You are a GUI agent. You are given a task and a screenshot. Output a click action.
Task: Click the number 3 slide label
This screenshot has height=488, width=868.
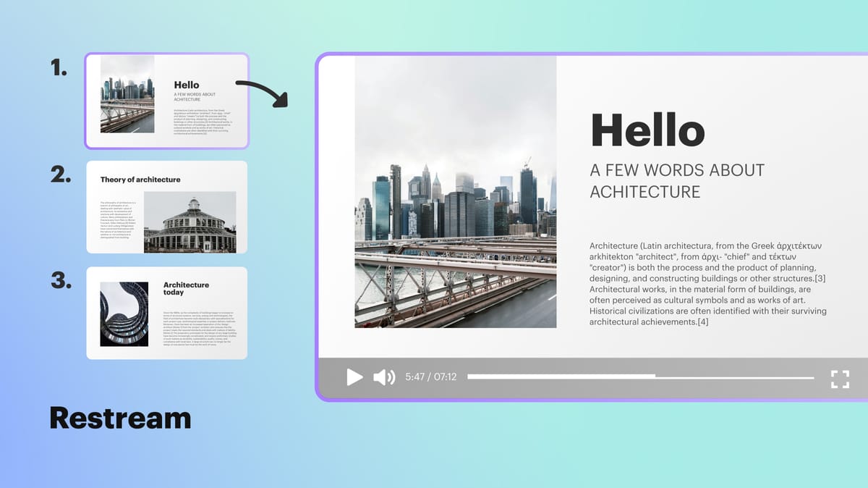(x=61, y=281)
